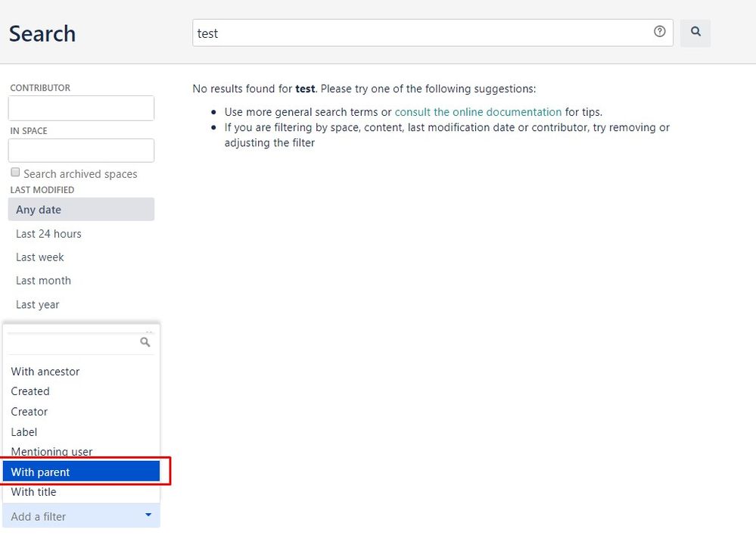This screenshot has width=756, height=551.
Task: Filter by Last 24 hours
Action: click(81, 234)
